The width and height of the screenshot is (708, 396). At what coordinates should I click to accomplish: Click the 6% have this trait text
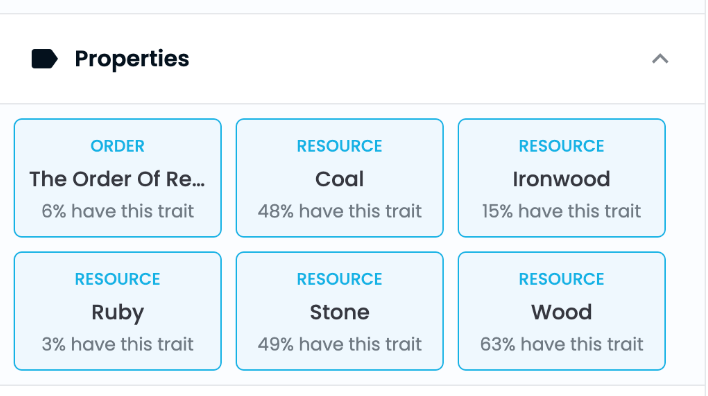(118, 211)
